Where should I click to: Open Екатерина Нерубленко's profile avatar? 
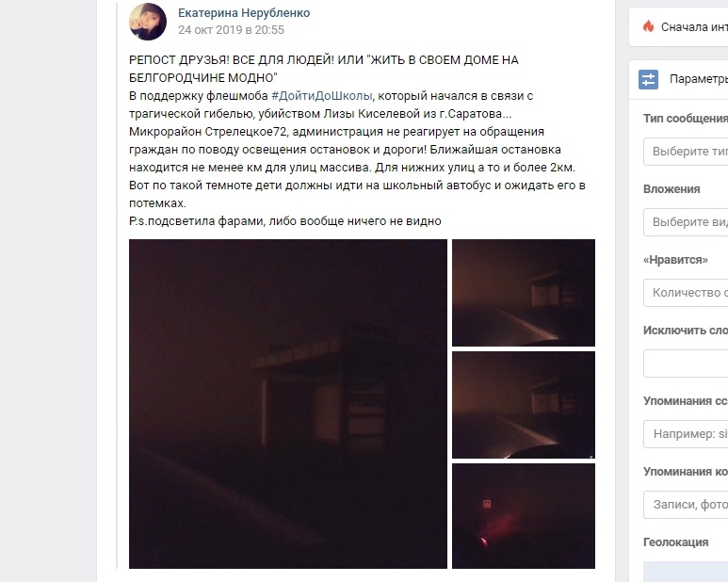[x=148, y=22]
